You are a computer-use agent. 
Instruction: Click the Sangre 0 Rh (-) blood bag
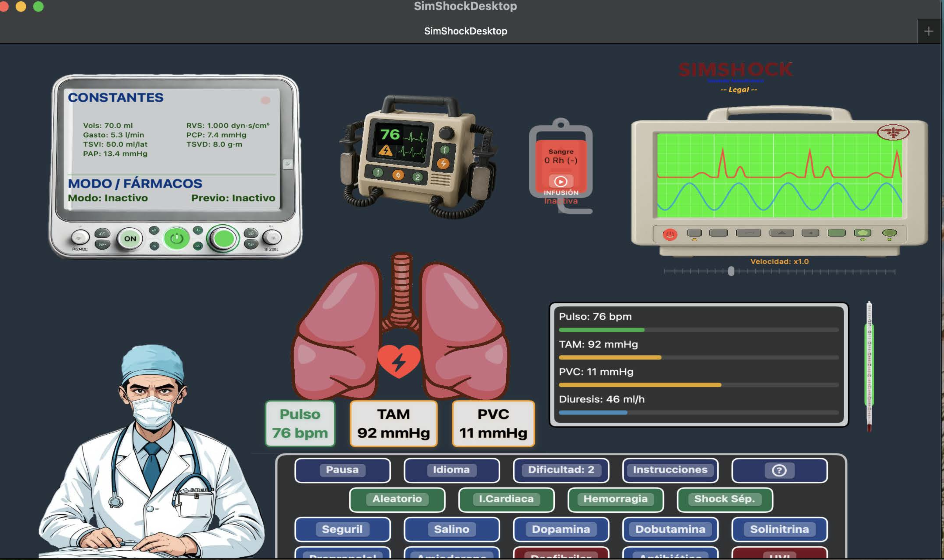coord(561,166)
